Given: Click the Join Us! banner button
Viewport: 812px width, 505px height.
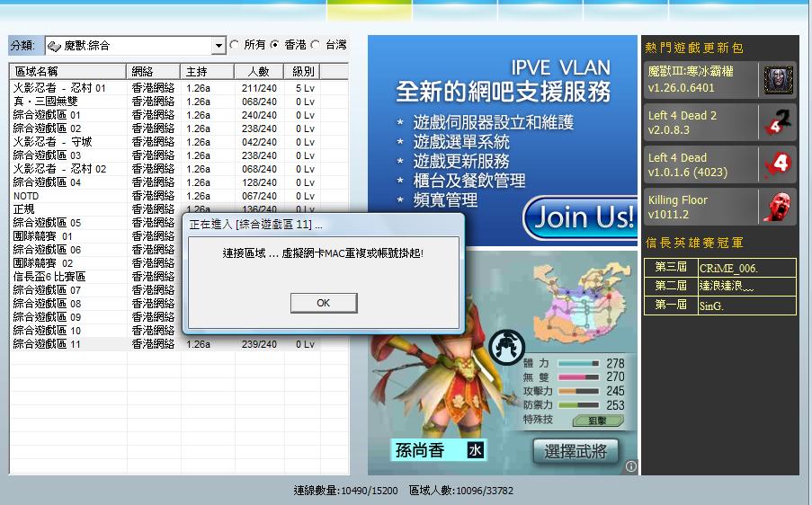Looking at the screenshot, I should 581,217.
